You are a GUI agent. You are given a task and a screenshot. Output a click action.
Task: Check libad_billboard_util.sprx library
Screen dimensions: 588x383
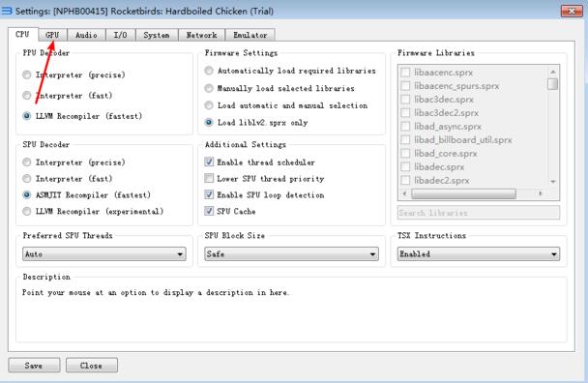pos(405,140)
